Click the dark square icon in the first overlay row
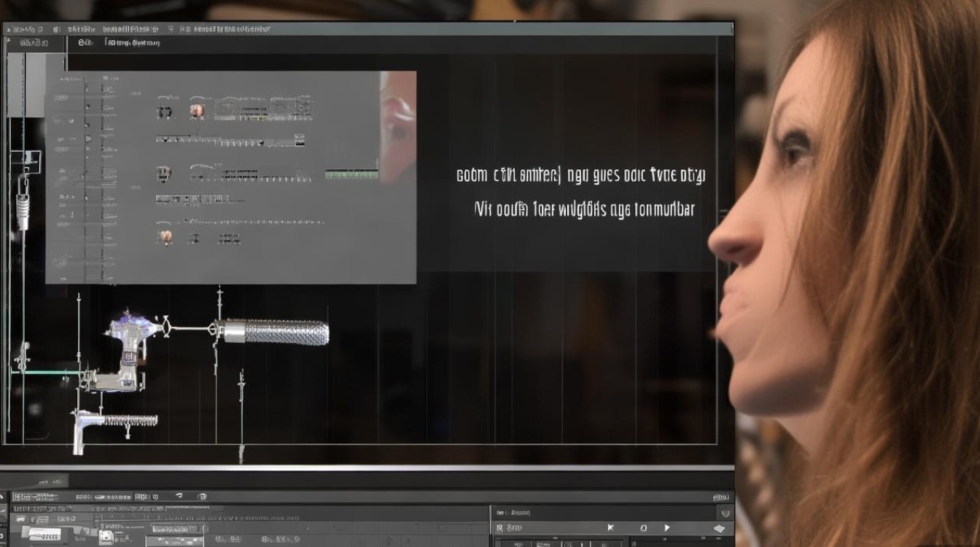Screen dimensions: 980x547 pyautogui.click(x=165, y=112)
